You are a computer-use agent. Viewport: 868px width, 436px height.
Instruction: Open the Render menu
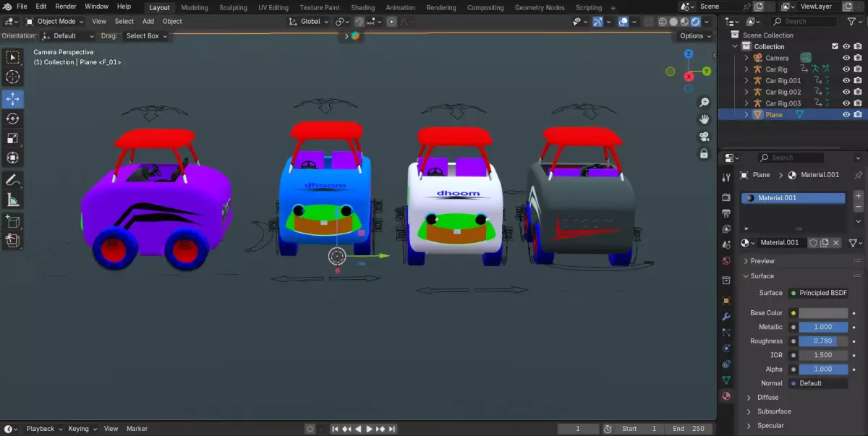[66, 7]
